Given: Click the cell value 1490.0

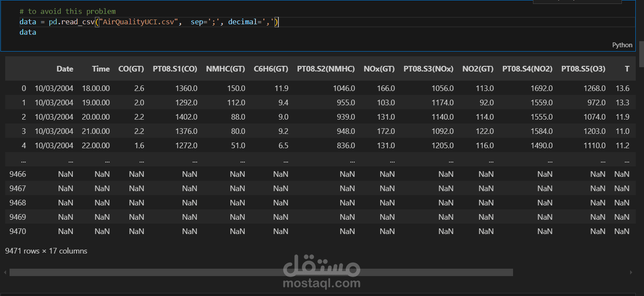Looking at the screenshot, I should (x=541, y=146).
